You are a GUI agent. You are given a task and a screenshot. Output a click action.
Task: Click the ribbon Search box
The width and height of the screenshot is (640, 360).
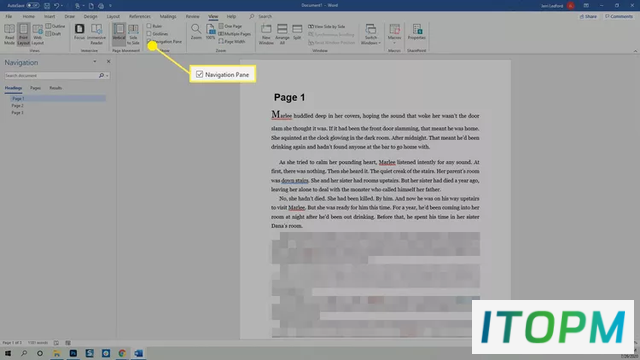pyautogui.click(x=260, y=17)
